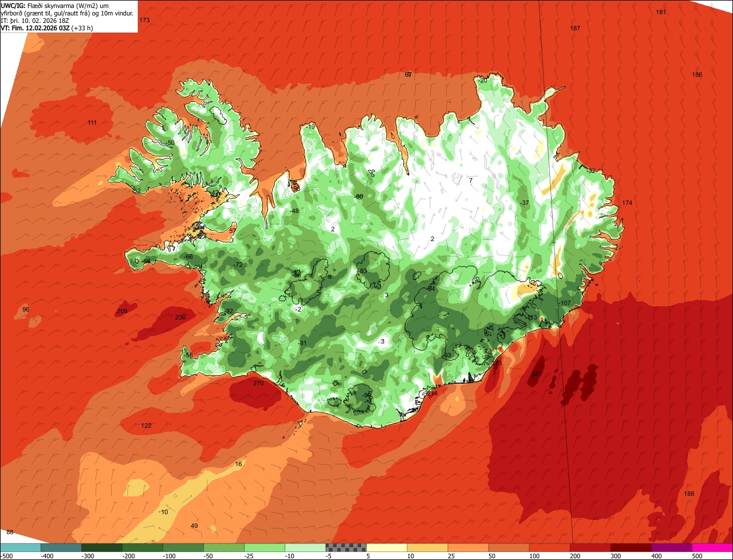This screenshot has height=560, width=733.
Task: Click the value -32 near the east coast
Action: (591, 171)
